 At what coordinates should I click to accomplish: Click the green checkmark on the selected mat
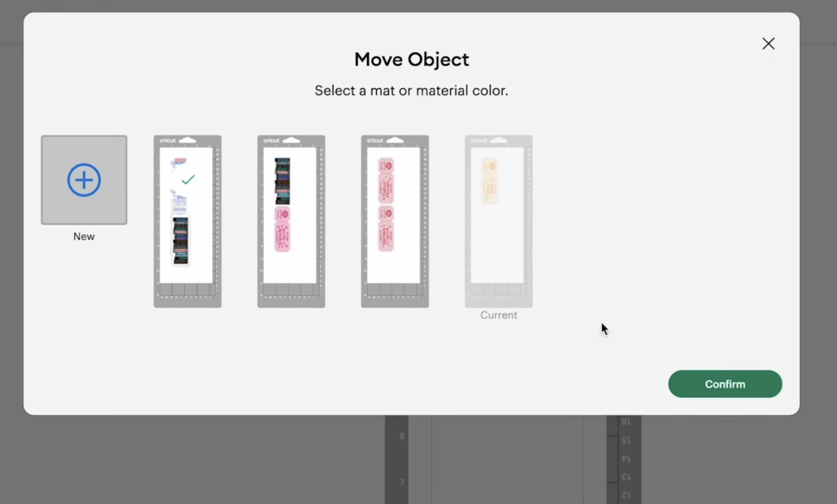(188, 179)
